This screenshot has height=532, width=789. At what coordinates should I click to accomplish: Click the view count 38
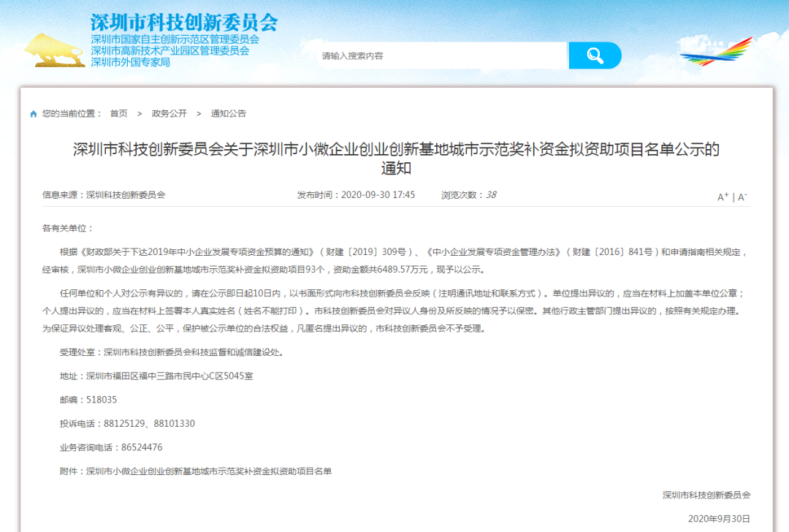(491, 195)
